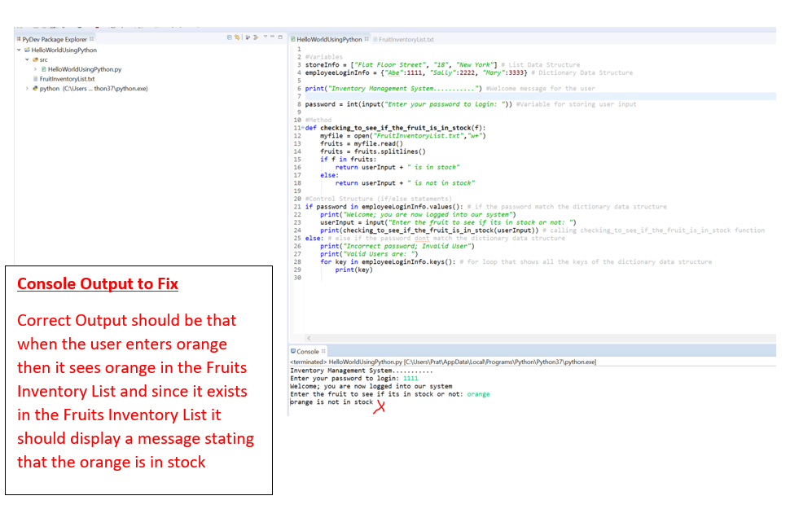Maximize the PyDev Package Explorer panel
This screenshot has width=812, height=509.
click(x=280, y=37)
